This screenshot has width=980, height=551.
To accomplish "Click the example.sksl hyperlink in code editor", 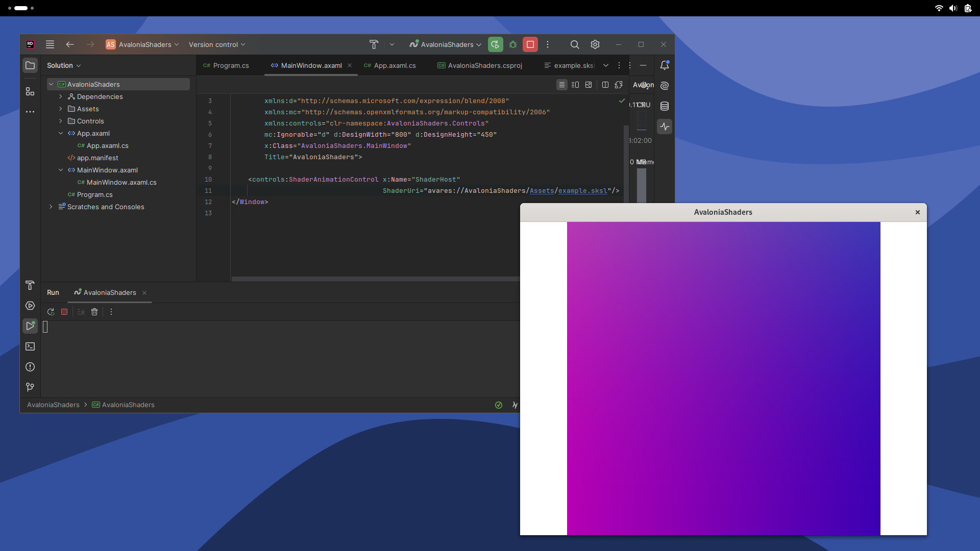I will [x=583, y=190].
